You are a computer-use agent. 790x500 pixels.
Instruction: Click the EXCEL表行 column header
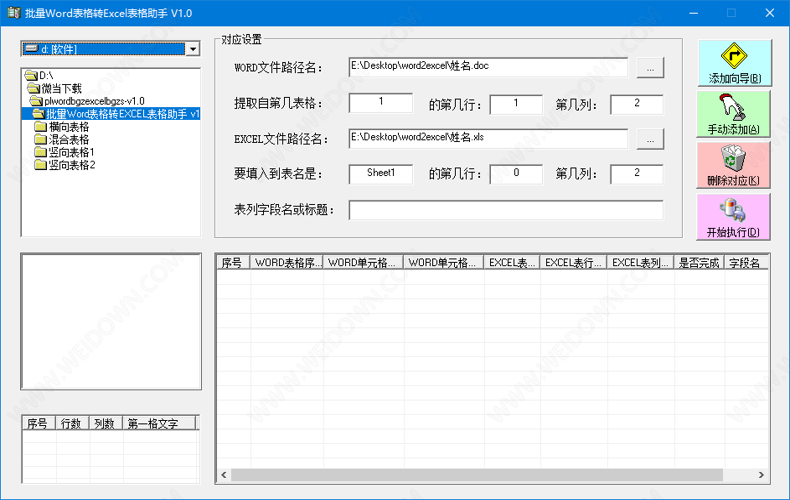pos(573,263)
